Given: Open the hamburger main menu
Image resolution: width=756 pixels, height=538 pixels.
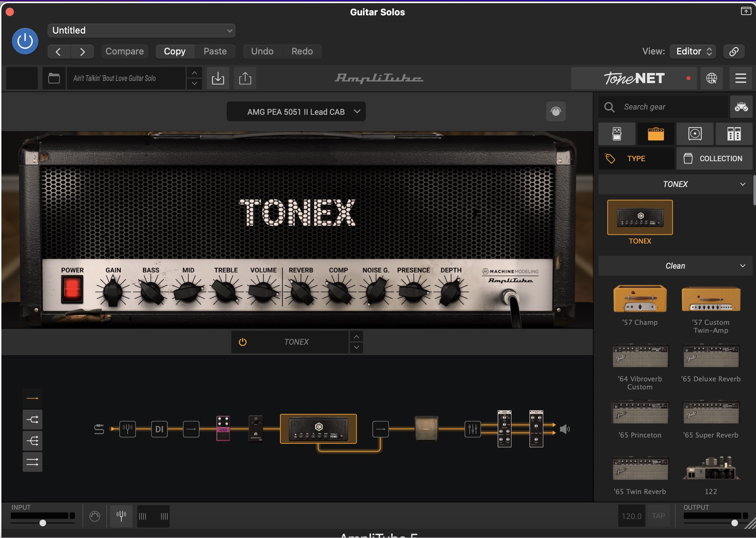Looking at the screenshot, I should click(x=740, y=78).
